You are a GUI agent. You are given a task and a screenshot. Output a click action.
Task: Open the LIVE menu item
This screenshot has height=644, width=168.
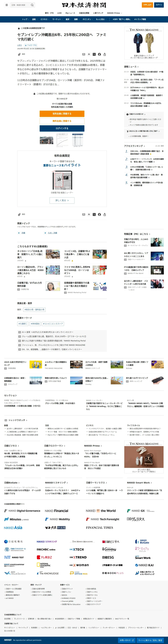tap(59, 13)
